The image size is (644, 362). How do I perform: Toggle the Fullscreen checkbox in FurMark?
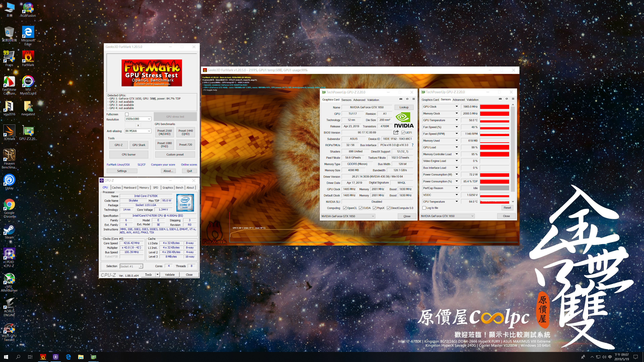(x=127, y=114)
